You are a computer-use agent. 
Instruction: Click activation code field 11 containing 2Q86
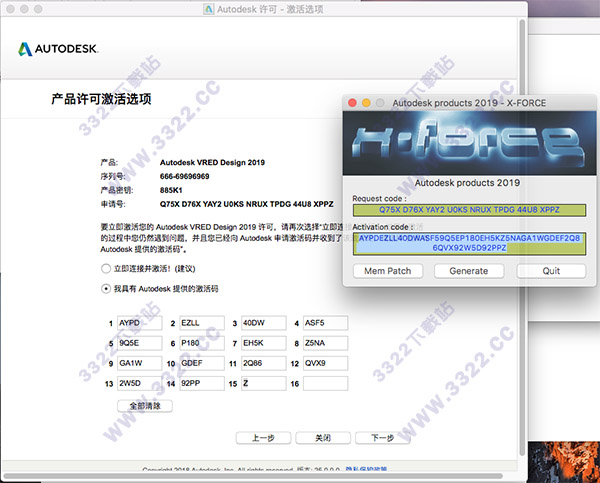point(264,363)
